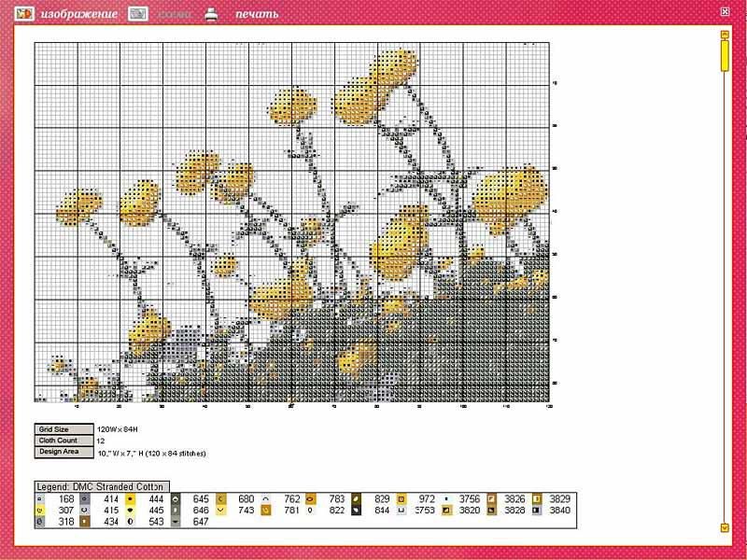Click the vertical scrollbar thumb
This screenshot has width=747, height=560.
click(724, 55)
